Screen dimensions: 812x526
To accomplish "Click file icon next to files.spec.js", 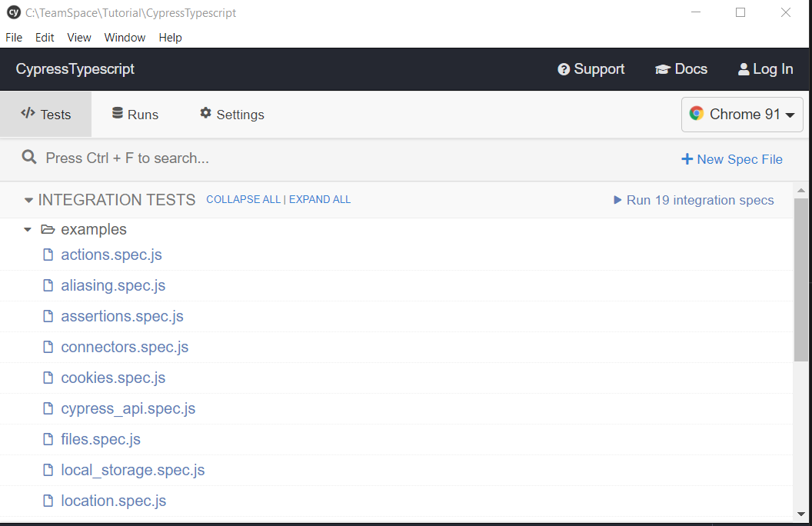I will click(48, 439).
